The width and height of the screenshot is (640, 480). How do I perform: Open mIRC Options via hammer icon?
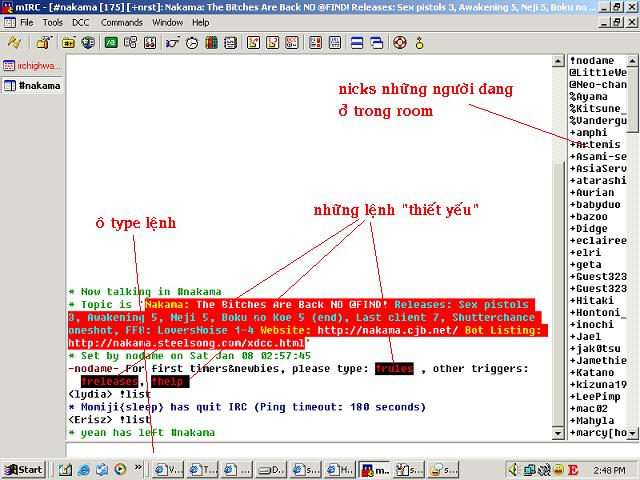point(44,42)
